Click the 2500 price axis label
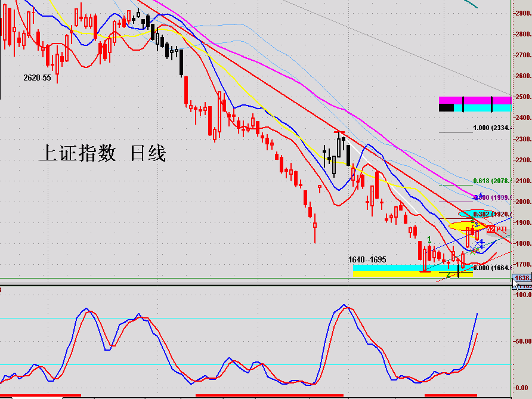The image size is (532, 399). pyautogui.click(x=523, y=97)
